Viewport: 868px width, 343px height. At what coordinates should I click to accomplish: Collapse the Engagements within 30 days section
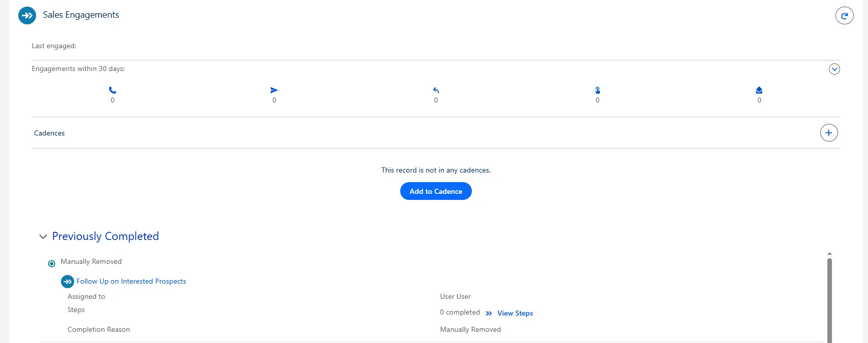(834, 69)
